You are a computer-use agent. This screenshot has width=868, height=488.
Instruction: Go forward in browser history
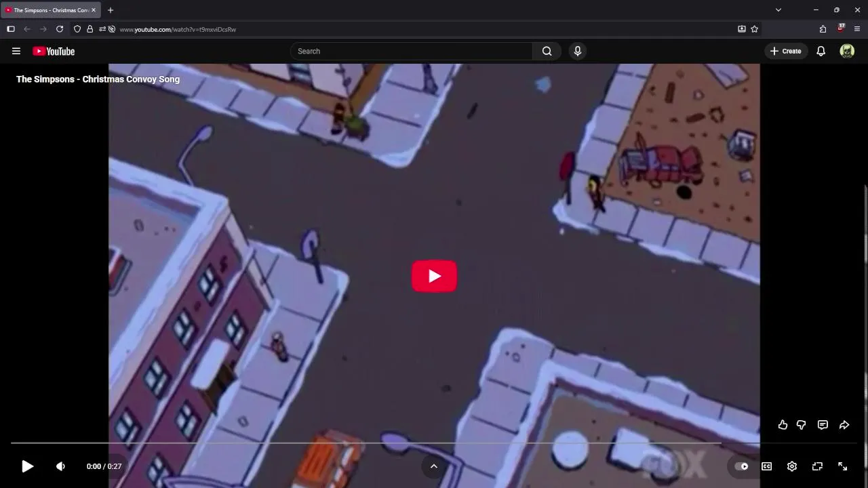[43, 29]
